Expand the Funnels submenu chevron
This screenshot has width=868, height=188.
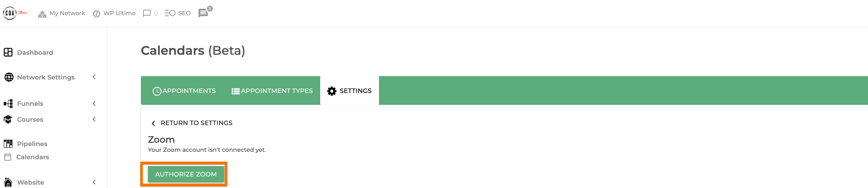[94, 103]
